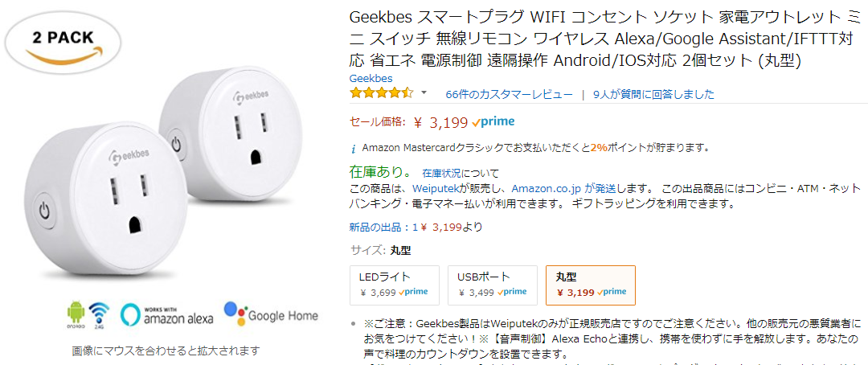Open the Weiputek seller link
The height and width of the screenshot is (365, 868).
435,187
